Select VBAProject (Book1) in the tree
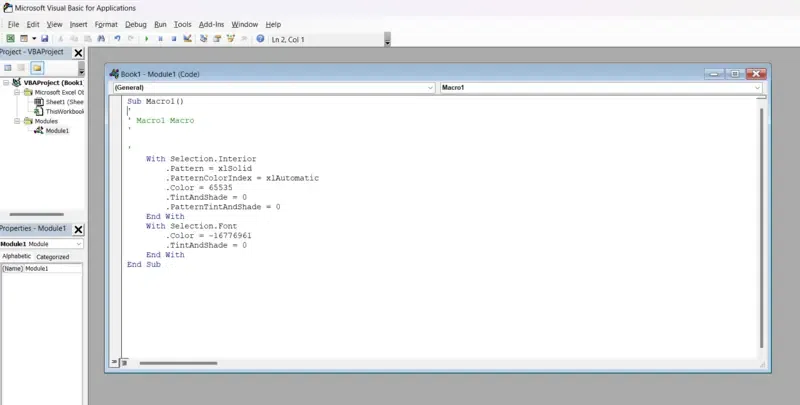The height and width of the screenshot is (405, 800). pyautogui.click(x=53, y=83)
